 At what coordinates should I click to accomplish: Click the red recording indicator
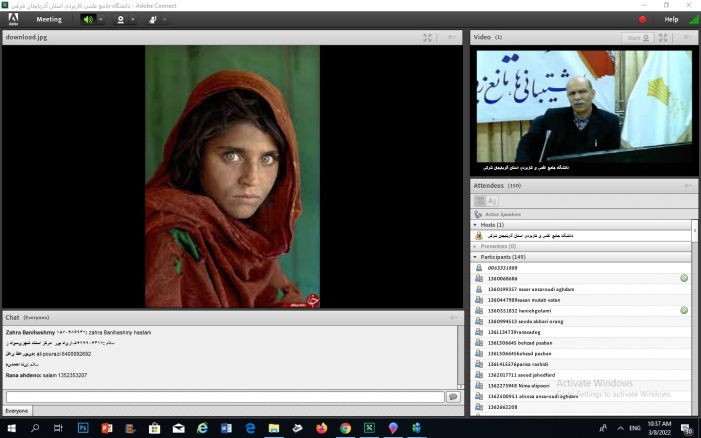tap(642, 19)
